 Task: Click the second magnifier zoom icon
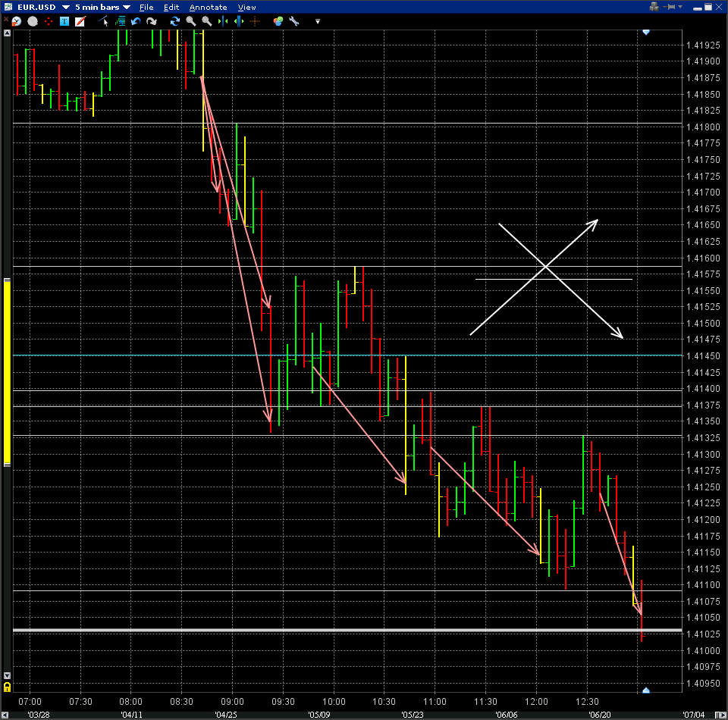(206, 21)
